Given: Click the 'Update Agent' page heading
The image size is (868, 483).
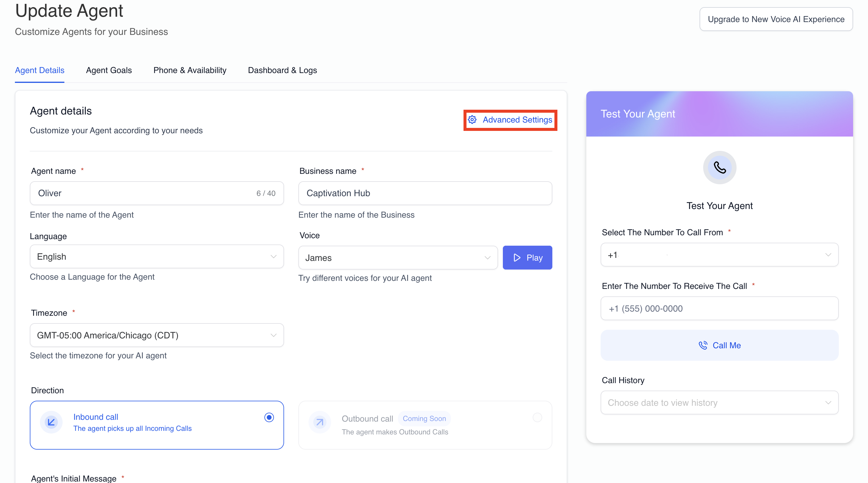Looking at the screenshot, I should point(69,11).
